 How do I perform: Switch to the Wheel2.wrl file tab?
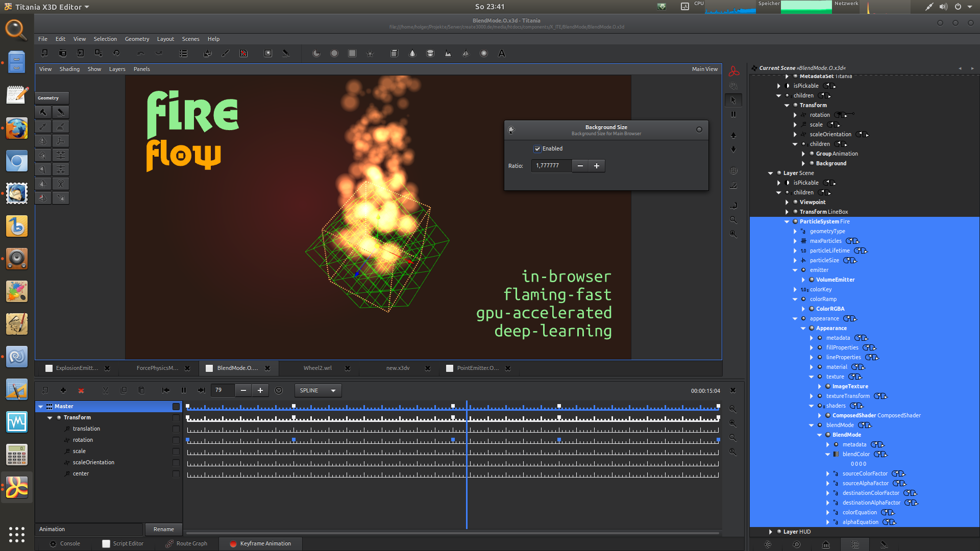click(x=317, y=368)
